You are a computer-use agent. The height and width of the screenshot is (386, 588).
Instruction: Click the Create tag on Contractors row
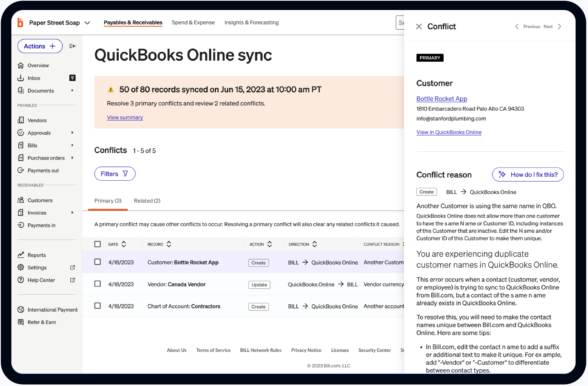pos(258,307)
